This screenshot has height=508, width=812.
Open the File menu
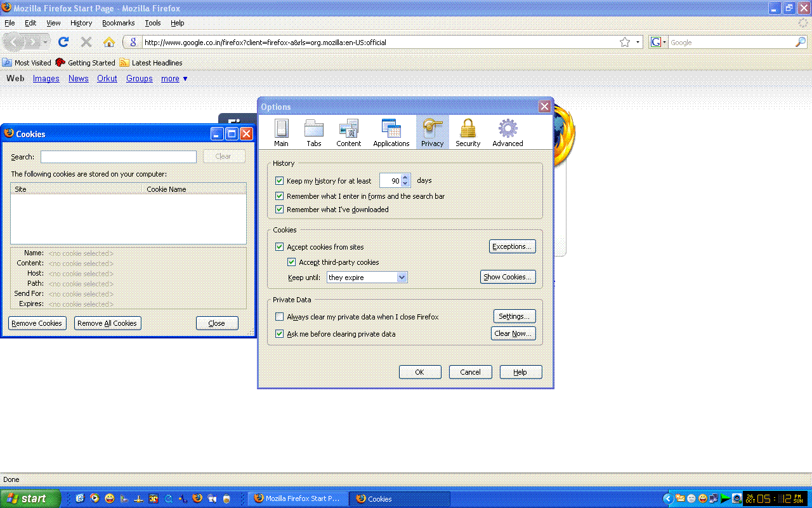pyautogui.click(x=10, y=23)
